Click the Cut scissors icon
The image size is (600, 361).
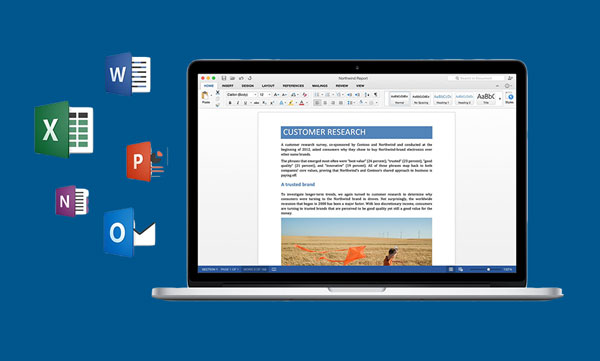218,92
